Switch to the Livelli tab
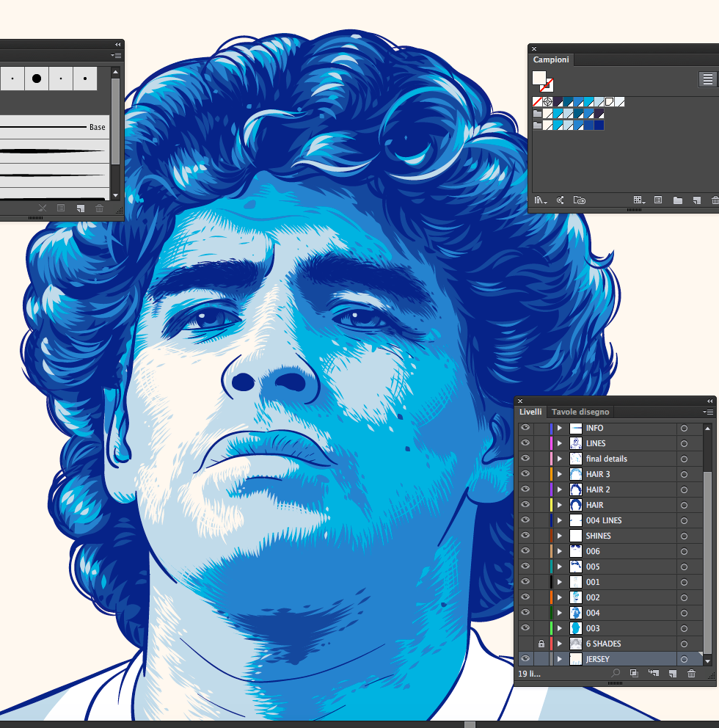Image resolution: width=719 pixels, height=728 pixels. [530, 412]
